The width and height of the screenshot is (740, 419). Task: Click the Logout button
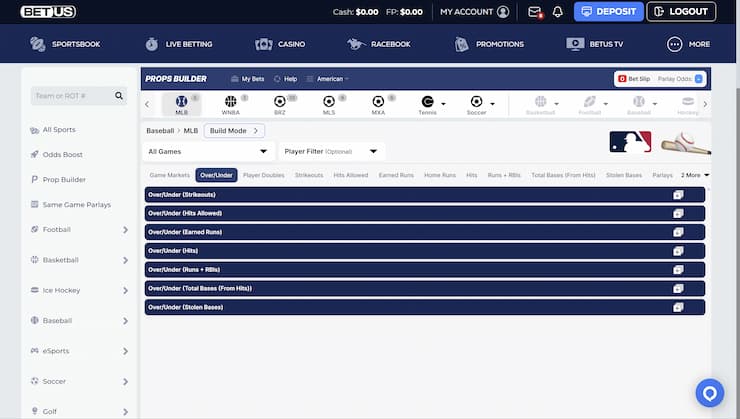pos(681,12)
